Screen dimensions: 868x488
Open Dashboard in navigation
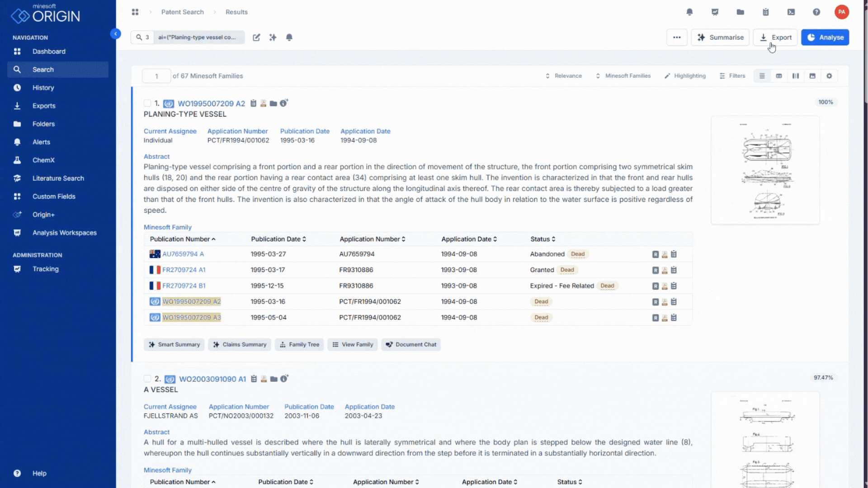(58, 52)
